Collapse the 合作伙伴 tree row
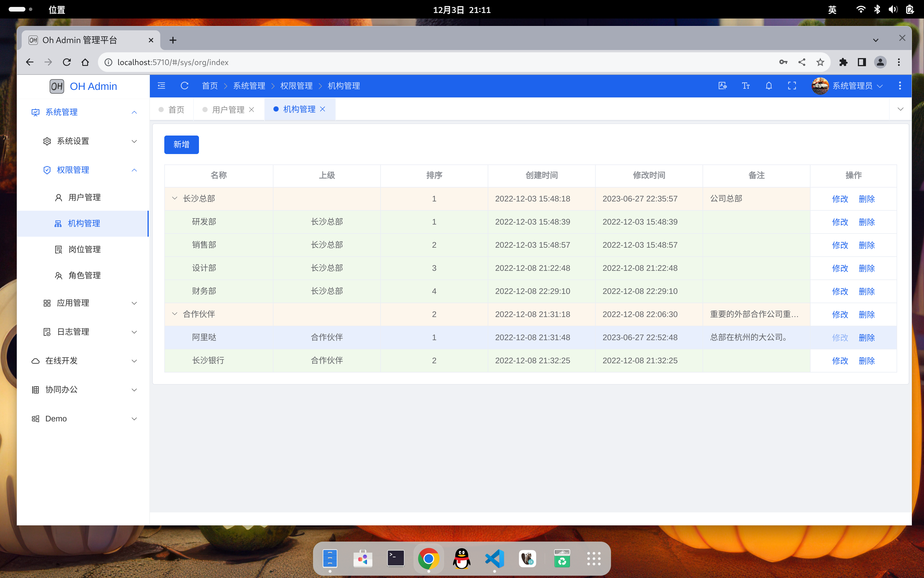The height and width of the screenshot is (578, 924). tap(174, 314)
